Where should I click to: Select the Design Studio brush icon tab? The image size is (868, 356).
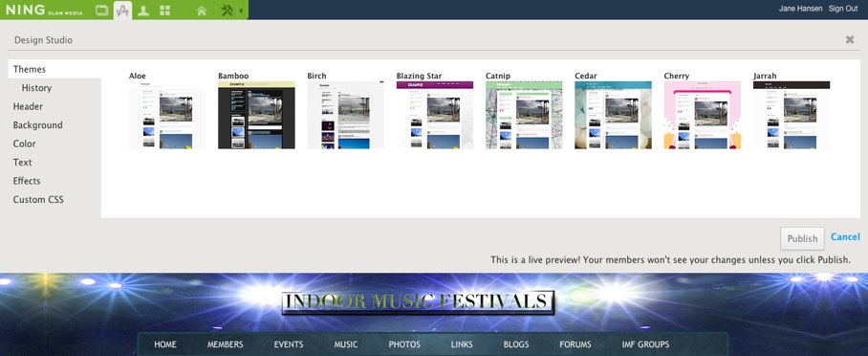click(123, 10)
